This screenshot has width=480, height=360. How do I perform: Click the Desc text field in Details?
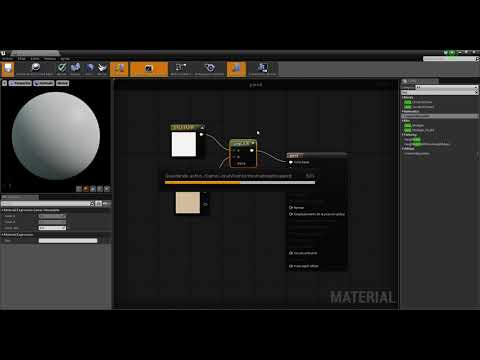point(68,241)
